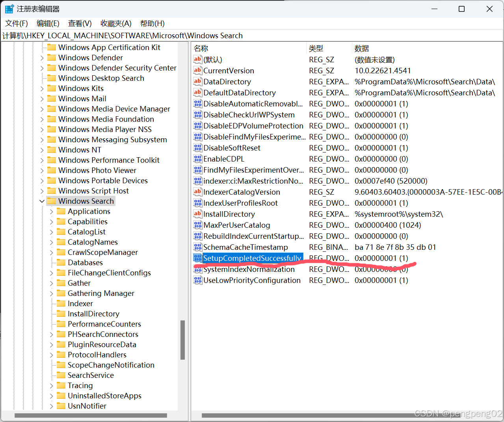Click the tree pane horizontal scrollbar
The height and width of the screenshot is (422, 504).
91,415
